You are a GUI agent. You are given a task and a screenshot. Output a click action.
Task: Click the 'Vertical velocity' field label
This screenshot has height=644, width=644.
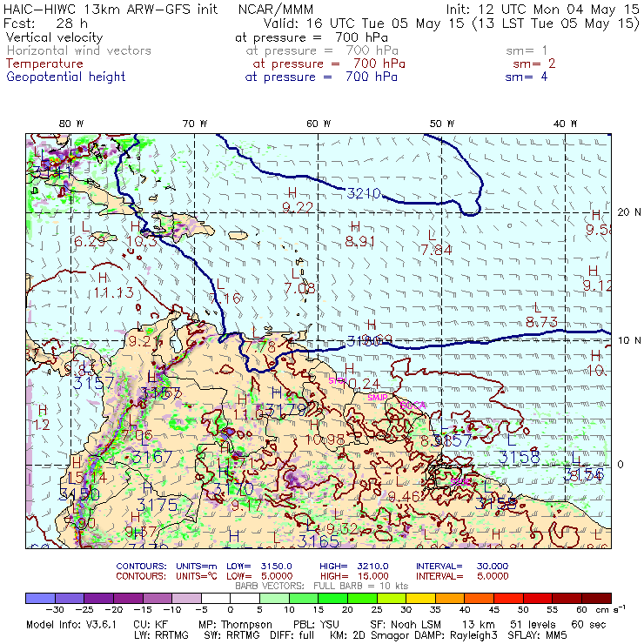(x=54, y=37)
